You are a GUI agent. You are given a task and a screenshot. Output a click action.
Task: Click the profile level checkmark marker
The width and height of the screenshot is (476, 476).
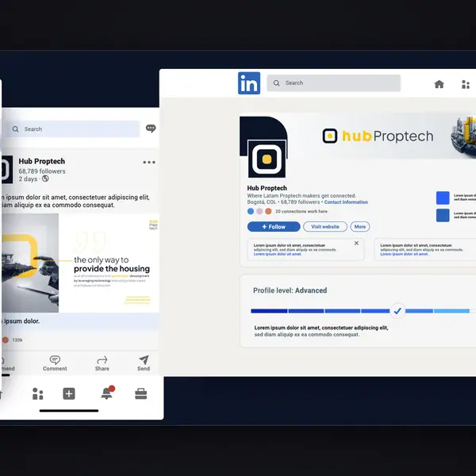(397, 311)
